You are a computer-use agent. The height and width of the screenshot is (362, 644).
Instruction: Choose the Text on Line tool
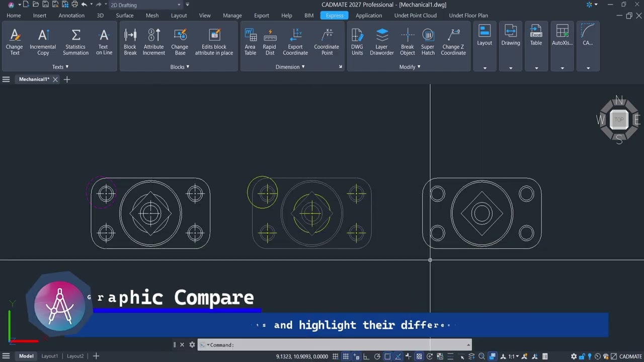click(104, 42)
